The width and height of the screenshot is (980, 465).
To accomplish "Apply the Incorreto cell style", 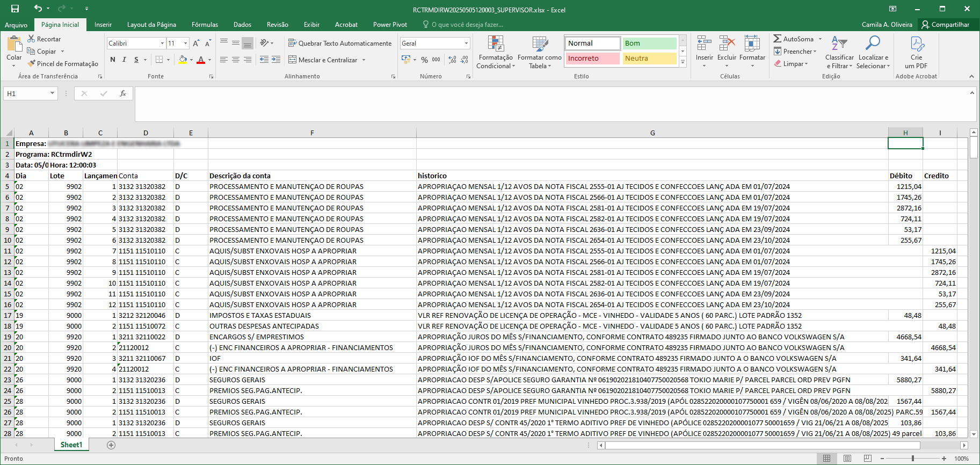I will tap(593, 59).
